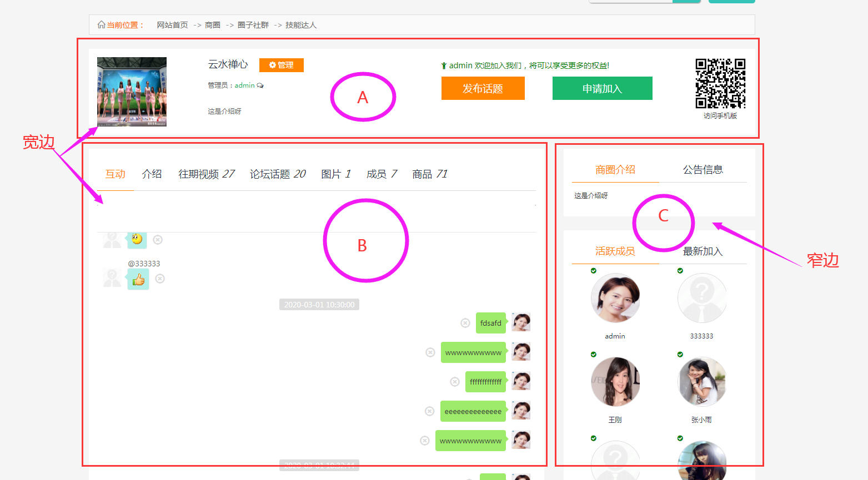This screenshot has height=480, width=868.
Task: Show the 最新加入 members tab
Action: pyautogui.click(x=703, y=251)
